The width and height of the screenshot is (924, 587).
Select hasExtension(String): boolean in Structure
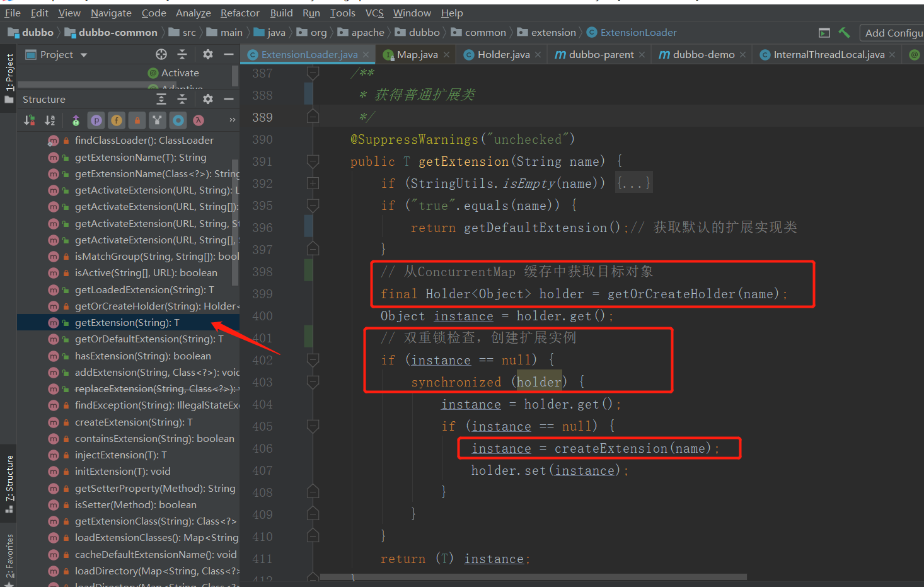[x=128, y=356]
